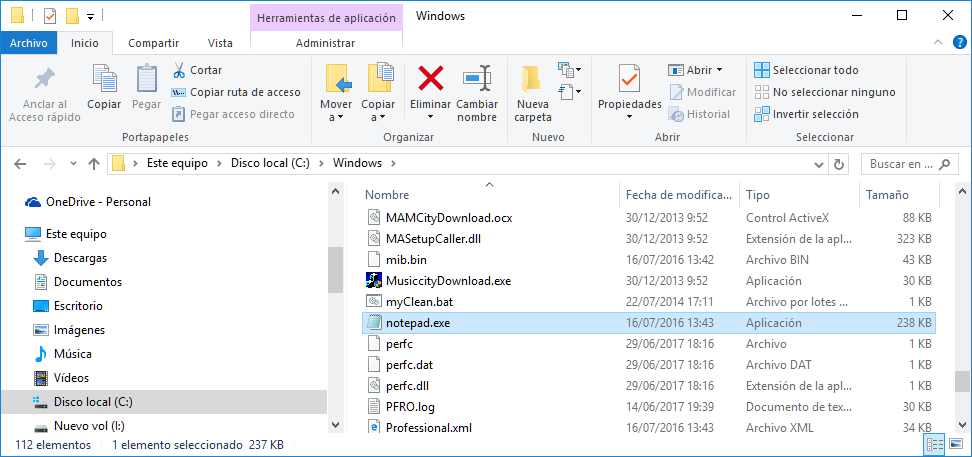The width and height of the screenshot is (972, 457).
Task: Click Este equipo in address bar
Action: point(177,164)
